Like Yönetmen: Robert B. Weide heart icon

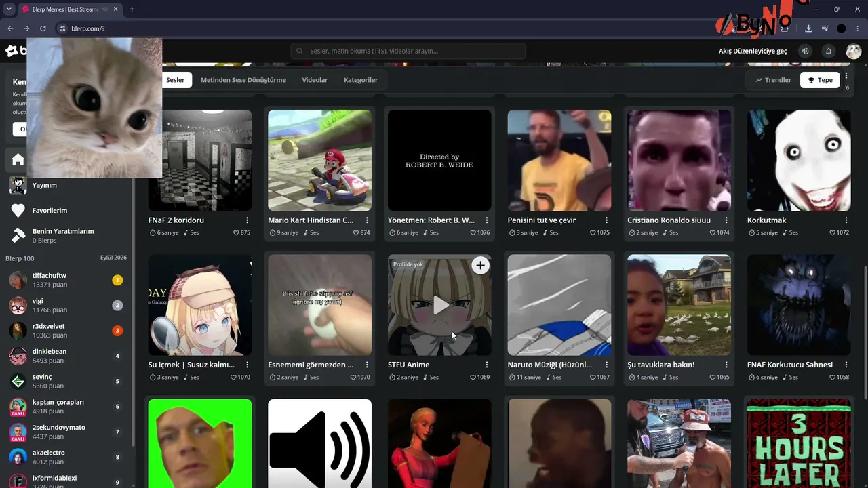coord(472,232)
